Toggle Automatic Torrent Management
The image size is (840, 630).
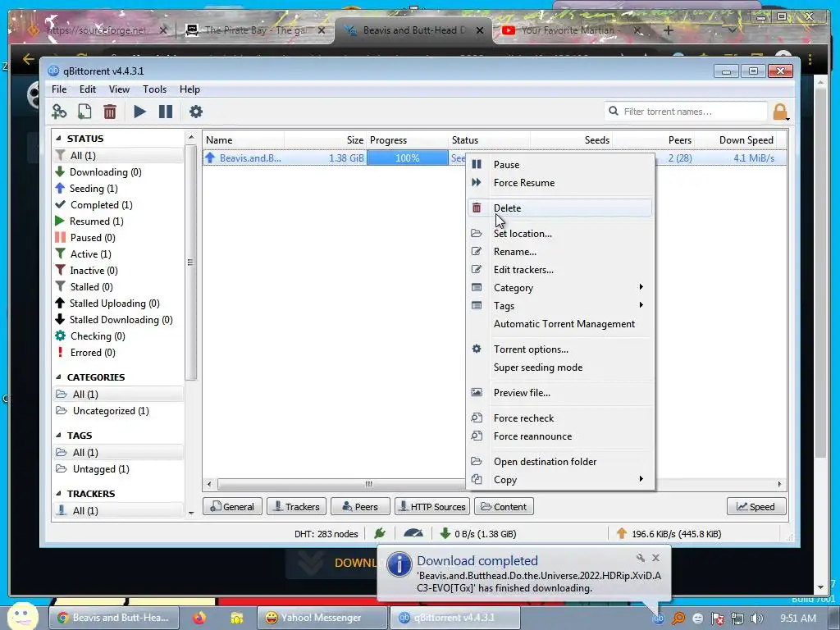click(559, 324)
